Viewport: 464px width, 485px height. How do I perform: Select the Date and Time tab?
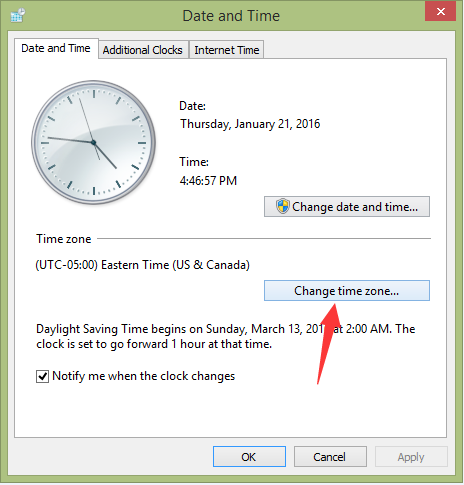[56, 48]
